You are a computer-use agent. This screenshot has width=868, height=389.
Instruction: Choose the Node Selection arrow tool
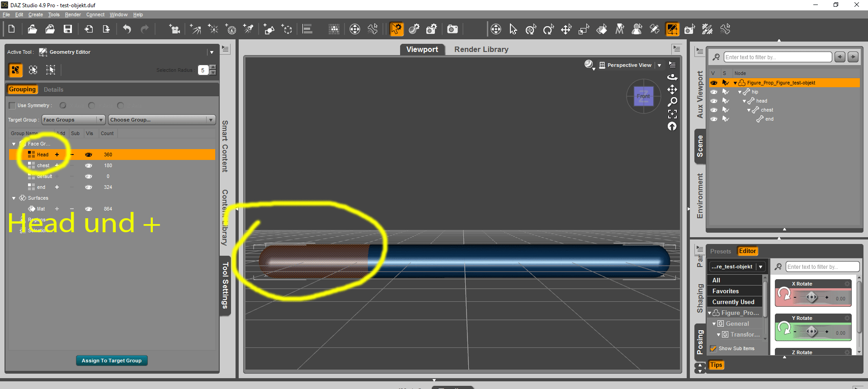pyautogui.click(x=513, y=29)
